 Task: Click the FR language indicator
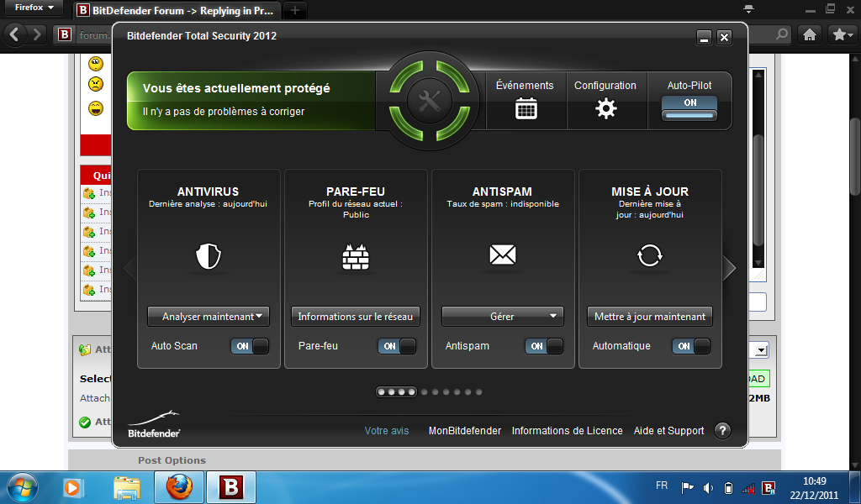(x=662, y=486)
